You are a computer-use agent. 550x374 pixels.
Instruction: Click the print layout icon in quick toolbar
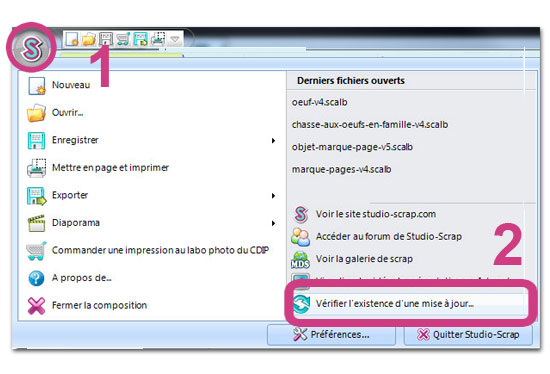(158, 39)
